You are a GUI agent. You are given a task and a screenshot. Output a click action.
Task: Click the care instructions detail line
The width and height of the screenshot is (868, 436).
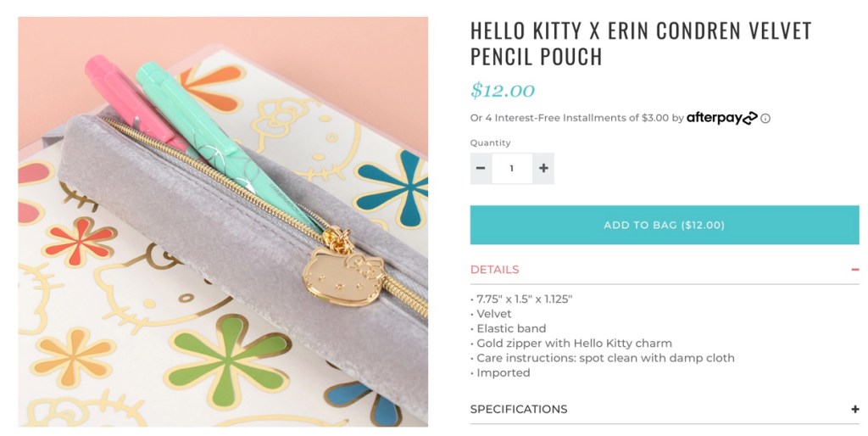coord(605,358)
